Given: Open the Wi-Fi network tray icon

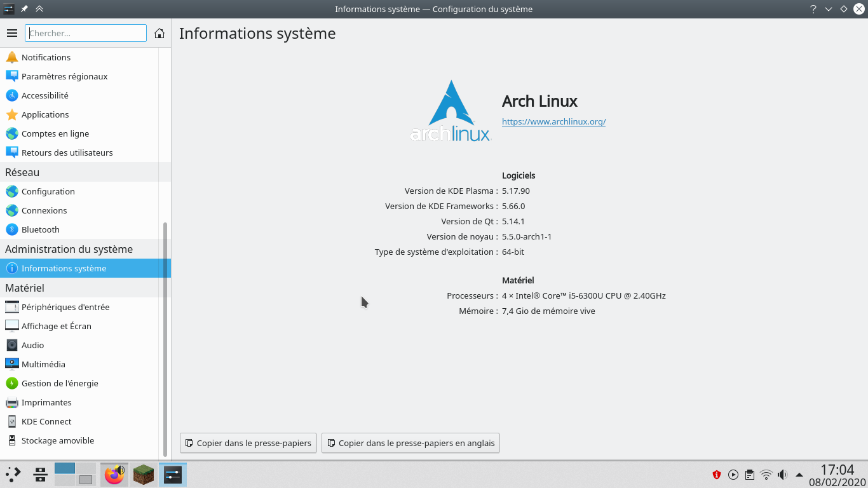Looking at the screenshot, I should pyautogui.click(x=766, y=475).
